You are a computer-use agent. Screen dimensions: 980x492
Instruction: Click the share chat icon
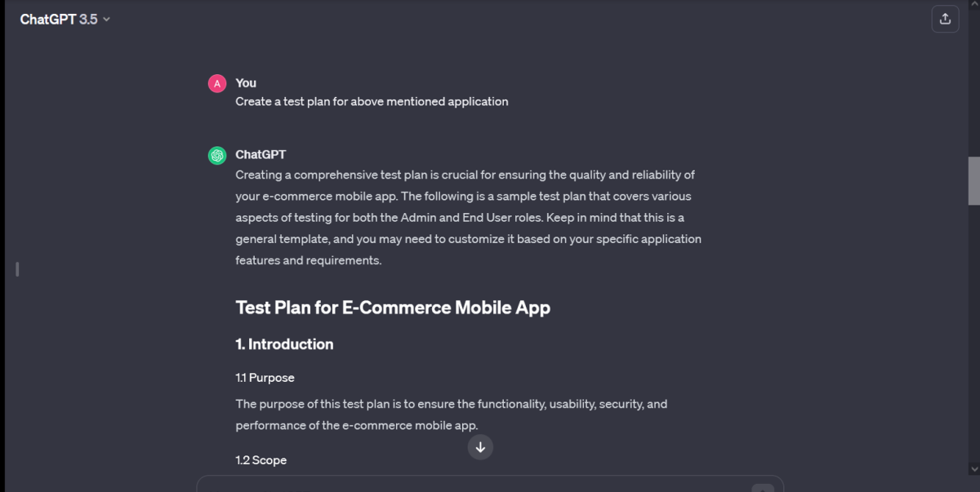point(945,19)
